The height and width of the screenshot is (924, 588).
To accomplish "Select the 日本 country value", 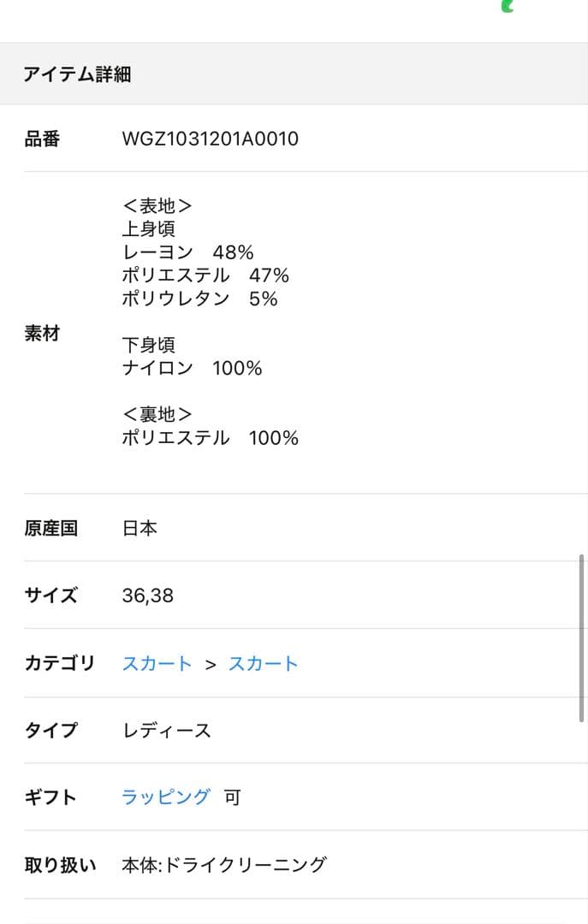I will tap(143, 528).
